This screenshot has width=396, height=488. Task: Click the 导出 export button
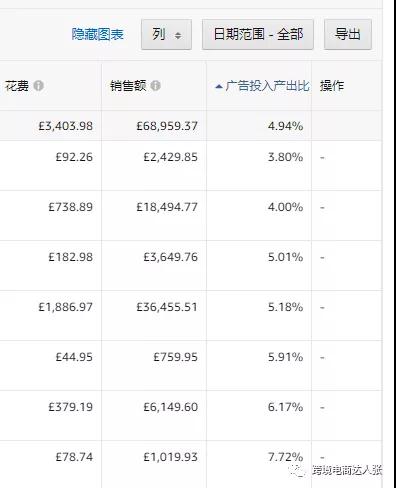348,34
